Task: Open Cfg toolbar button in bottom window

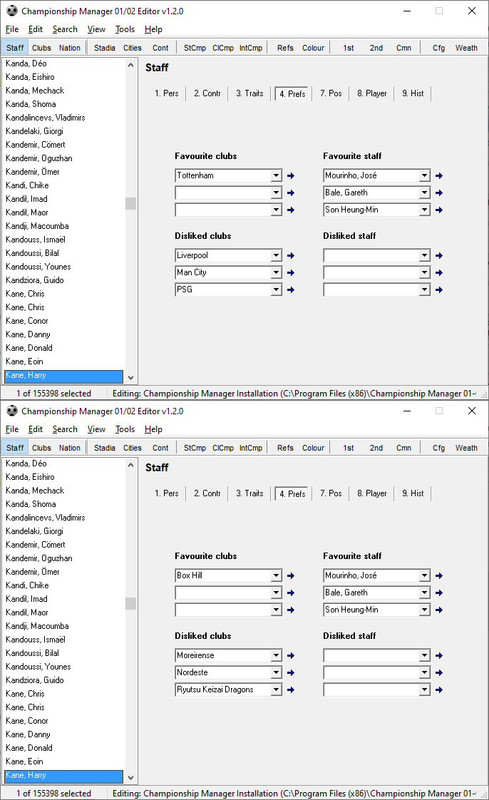Action: 438,448
